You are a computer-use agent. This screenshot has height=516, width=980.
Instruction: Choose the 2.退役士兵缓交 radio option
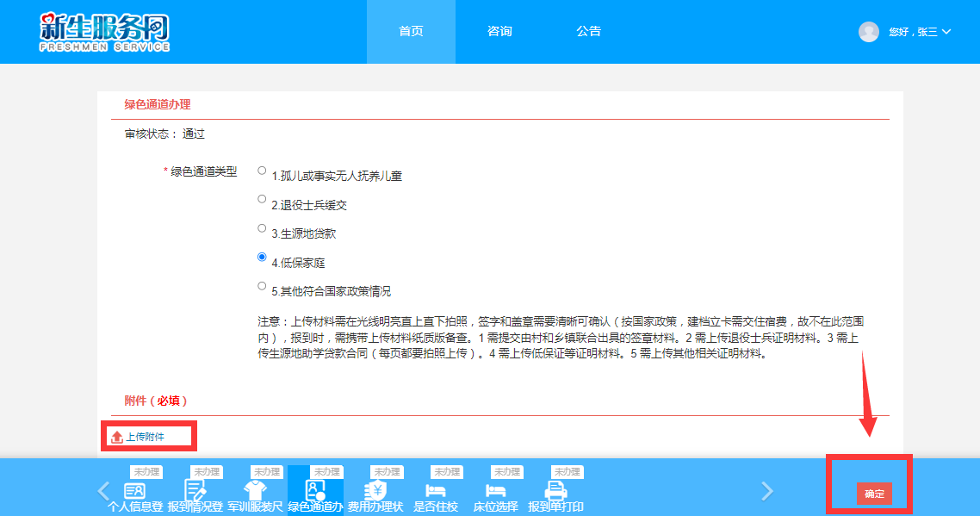[262, 199]
